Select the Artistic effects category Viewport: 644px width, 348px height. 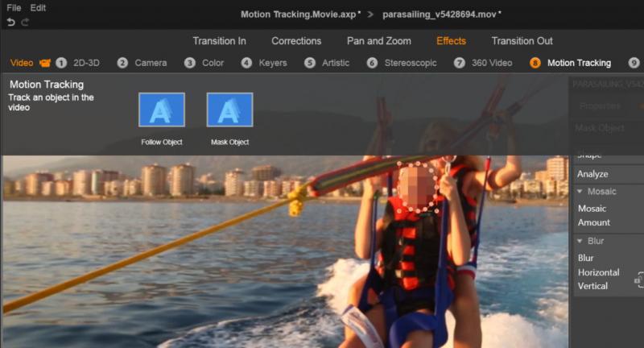point(336,63)
